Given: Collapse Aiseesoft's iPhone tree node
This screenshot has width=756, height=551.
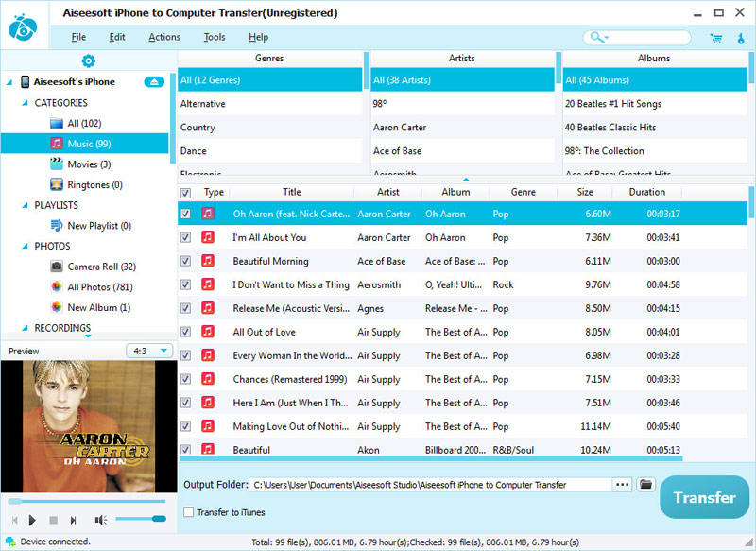Looking at the screenshot, I should [x=9, y=82].
